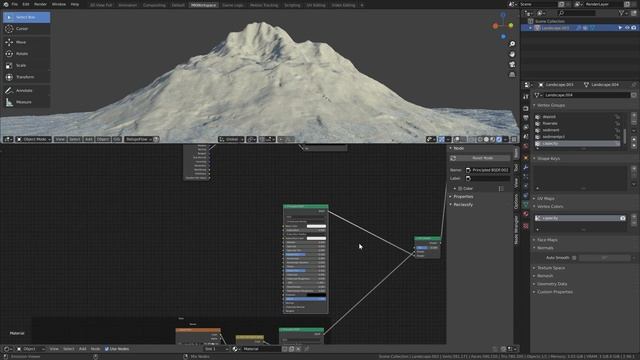640x360 pixels.
Task: Open the Material properties tab icon
Action: coord(526,214)
